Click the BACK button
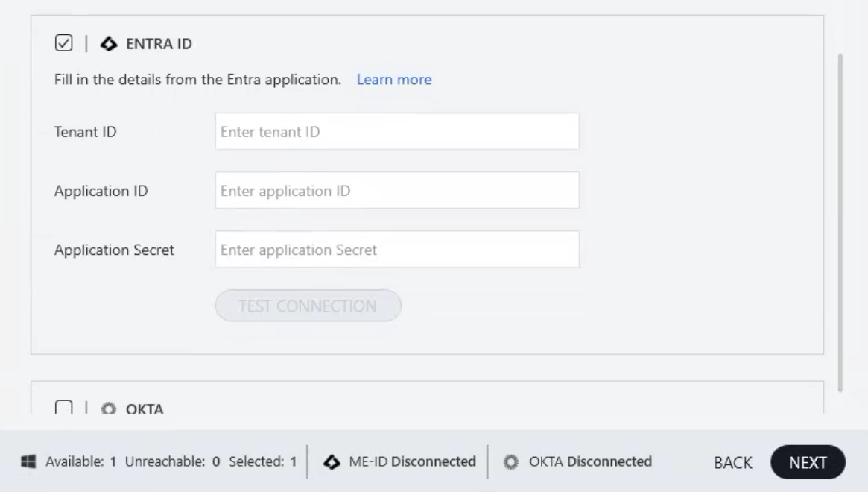The height and width of the screenshot is (492, 868). 732,462
